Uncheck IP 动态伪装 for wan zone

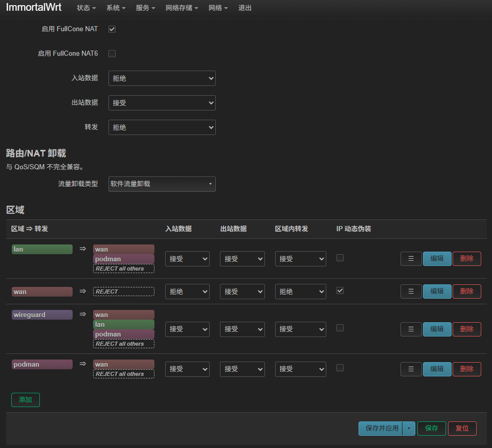(340, 290)
